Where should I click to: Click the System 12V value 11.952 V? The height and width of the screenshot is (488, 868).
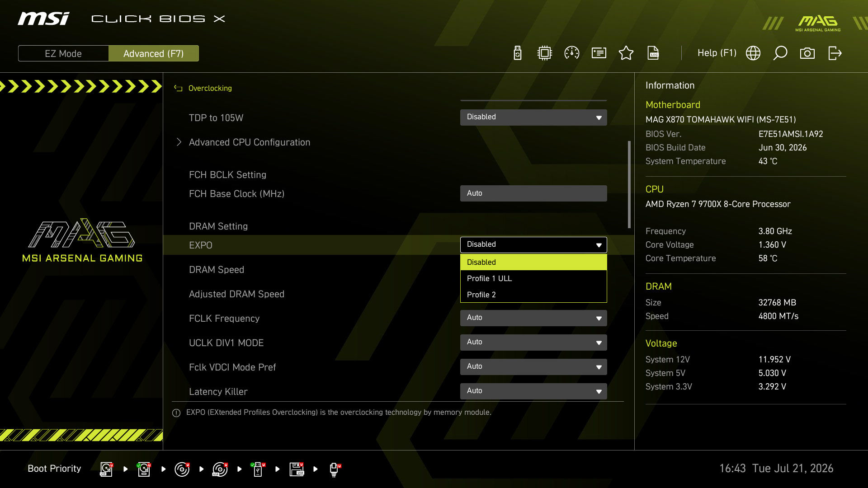[774, 360]
